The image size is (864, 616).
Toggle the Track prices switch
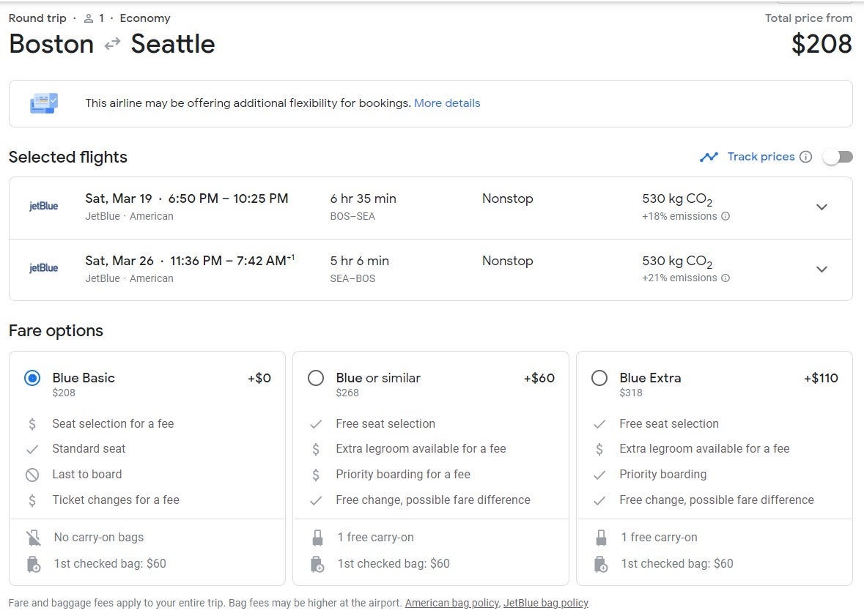838,157
